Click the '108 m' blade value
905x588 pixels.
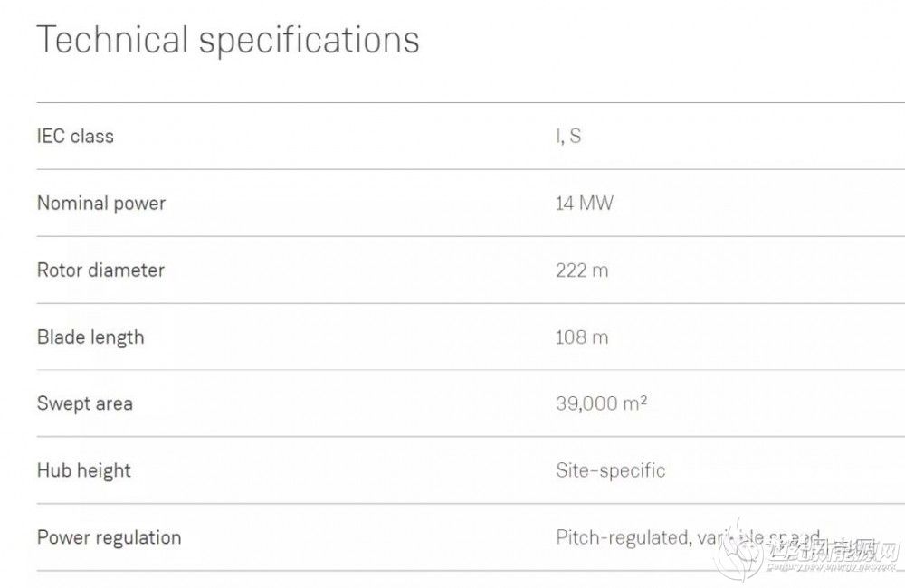point(582,337)
